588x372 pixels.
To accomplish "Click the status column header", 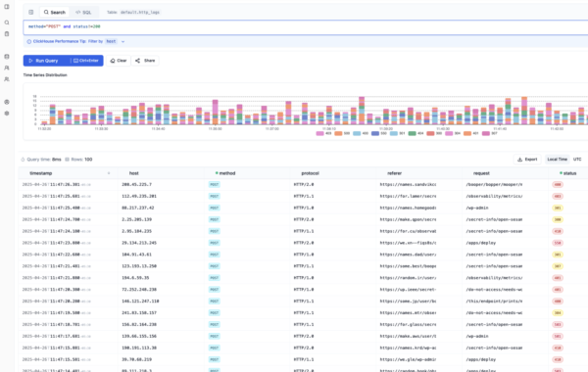I will tap(569, 173).
